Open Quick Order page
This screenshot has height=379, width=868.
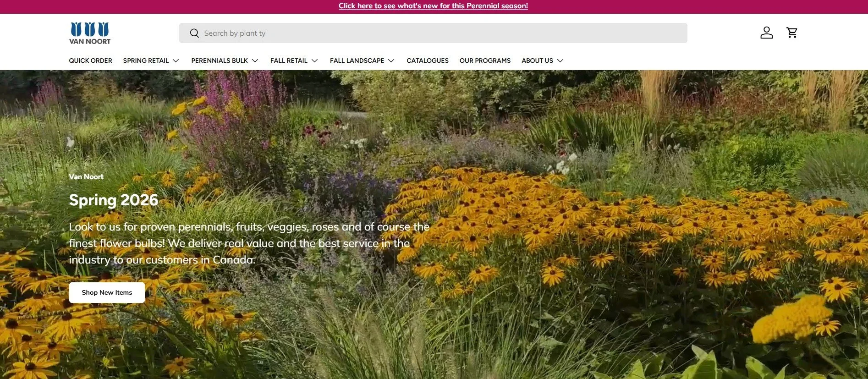pos(90,60)
